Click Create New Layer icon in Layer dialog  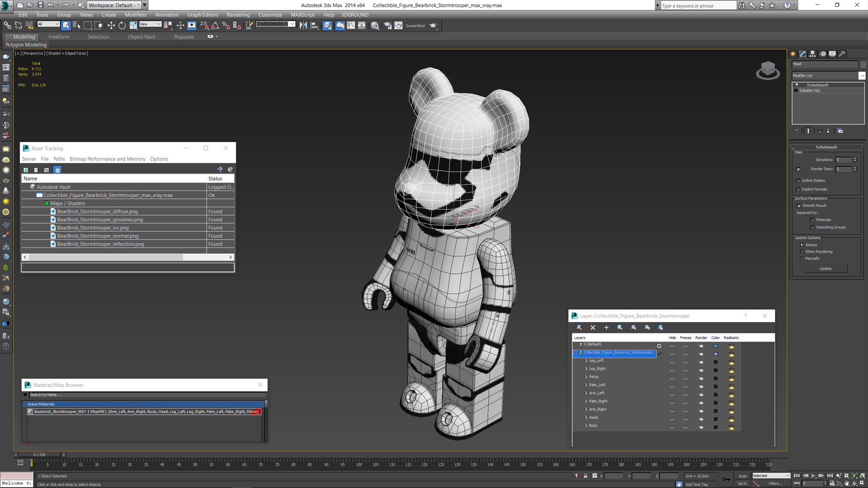[579, 328]
